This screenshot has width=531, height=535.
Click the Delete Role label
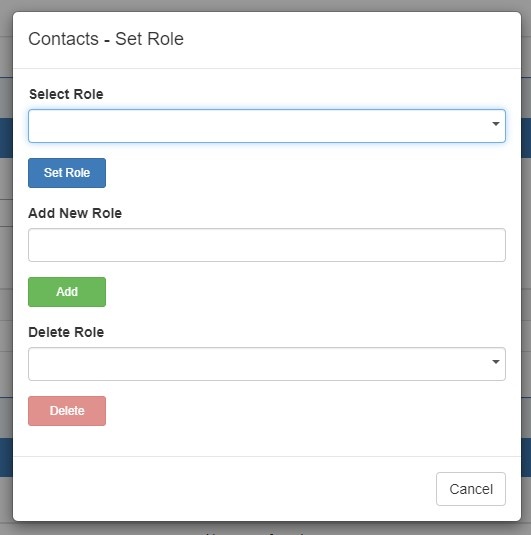[x=66, y=332]
